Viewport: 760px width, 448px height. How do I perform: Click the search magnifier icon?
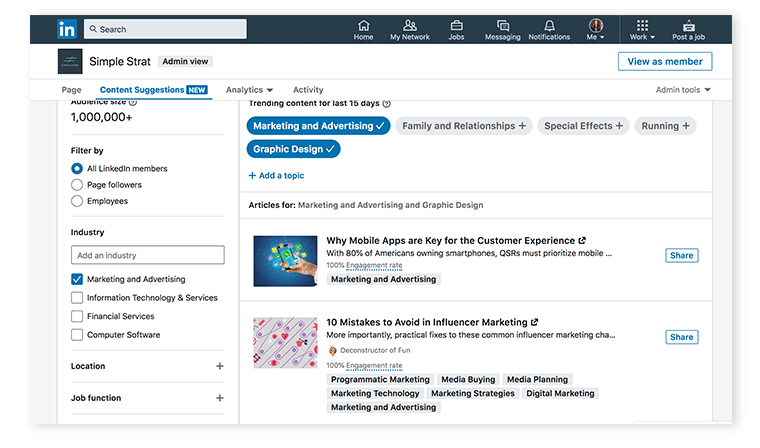coord(93,29)
